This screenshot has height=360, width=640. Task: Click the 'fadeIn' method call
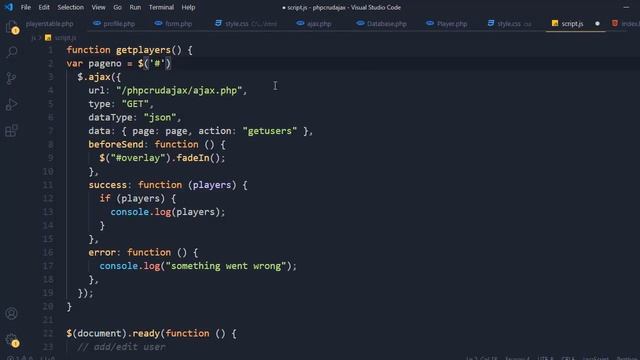pyautogui.click(x=193, y=158)
